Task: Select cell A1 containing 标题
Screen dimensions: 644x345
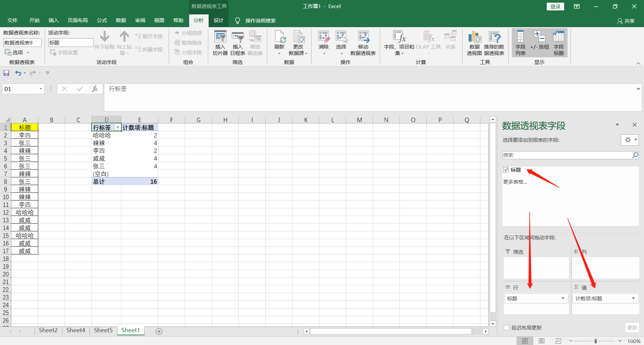Action: click(24, 127)
